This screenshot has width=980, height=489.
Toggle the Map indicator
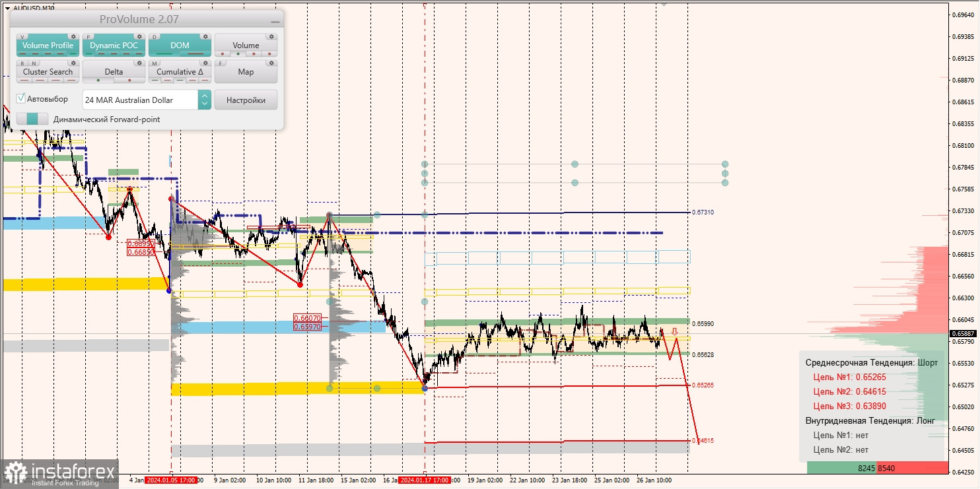point(246,71)
